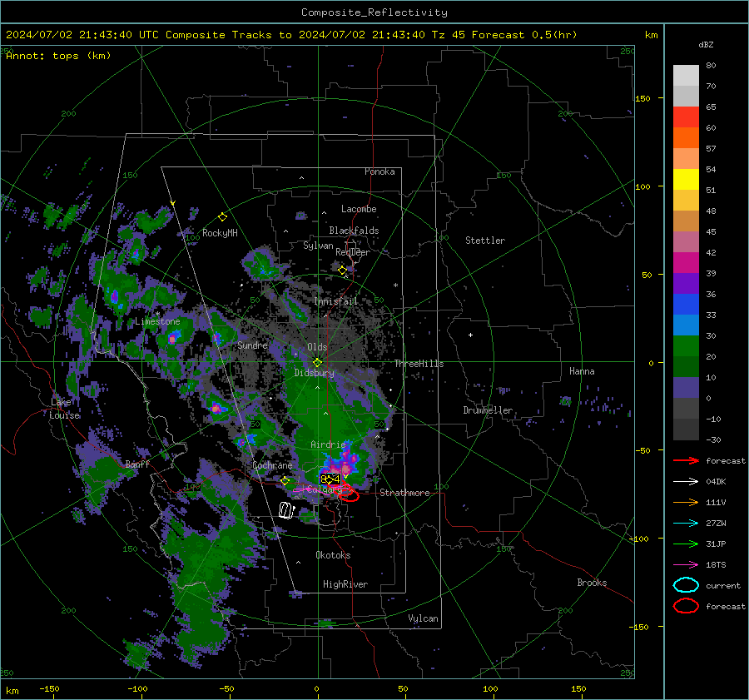
Task: Click the red forecast arrow in legend
Action: [x=686, y=460]
